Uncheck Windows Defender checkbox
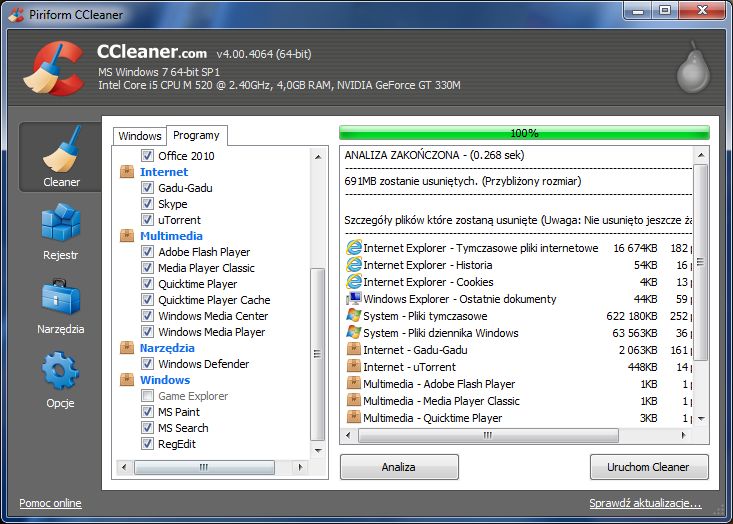The height and width of the screenshot is (524, 733). tap(147, 363)
